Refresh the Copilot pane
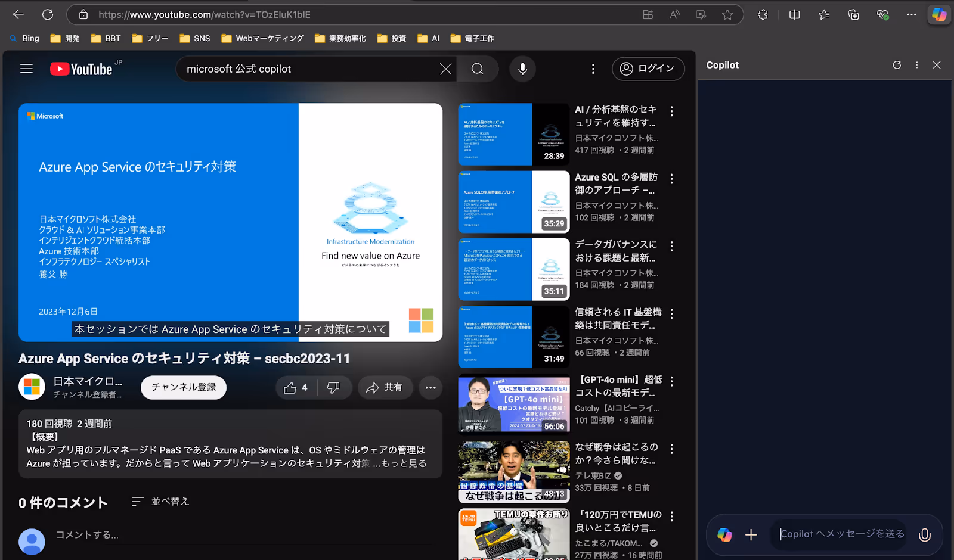954x560 pixels. click(x=897, y=65)
